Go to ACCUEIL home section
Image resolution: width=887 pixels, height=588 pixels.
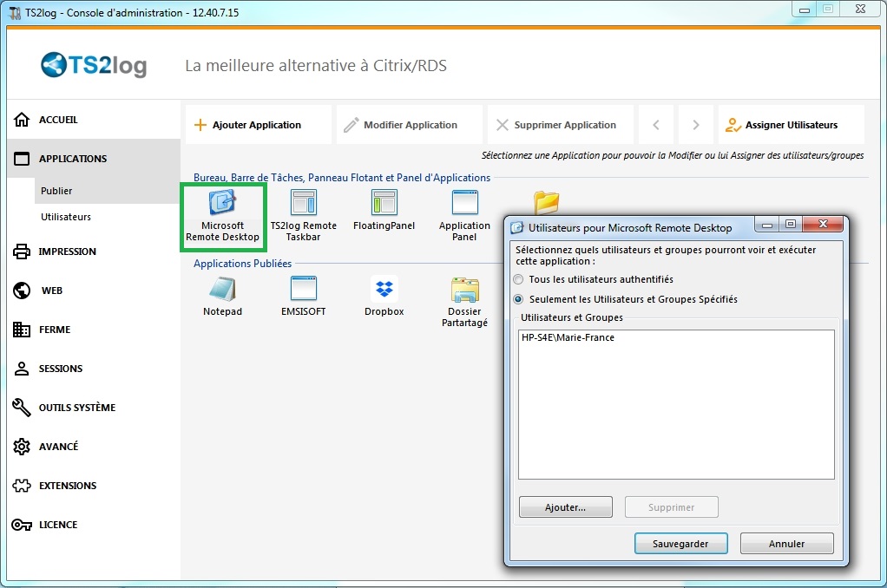tap(94, 120)
